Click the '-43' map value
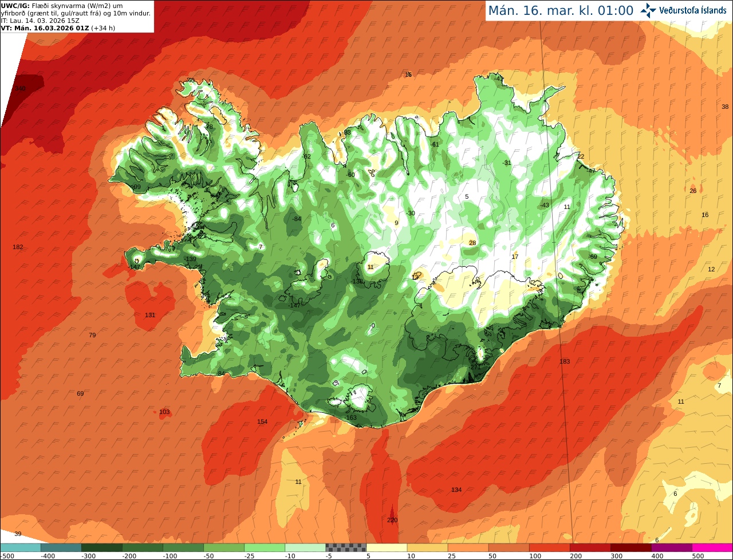The height and width of the screenshot is (560, 733). (545, 206)
